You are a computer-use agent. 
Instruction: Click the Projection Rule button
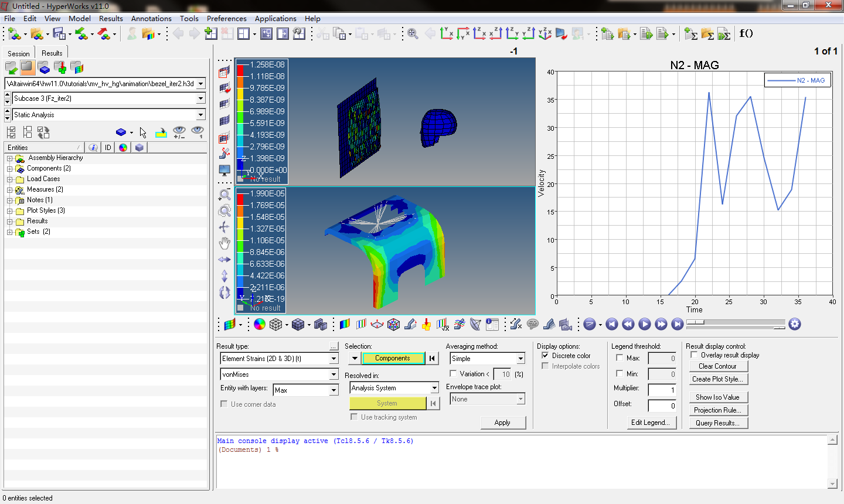coord(717,410)
